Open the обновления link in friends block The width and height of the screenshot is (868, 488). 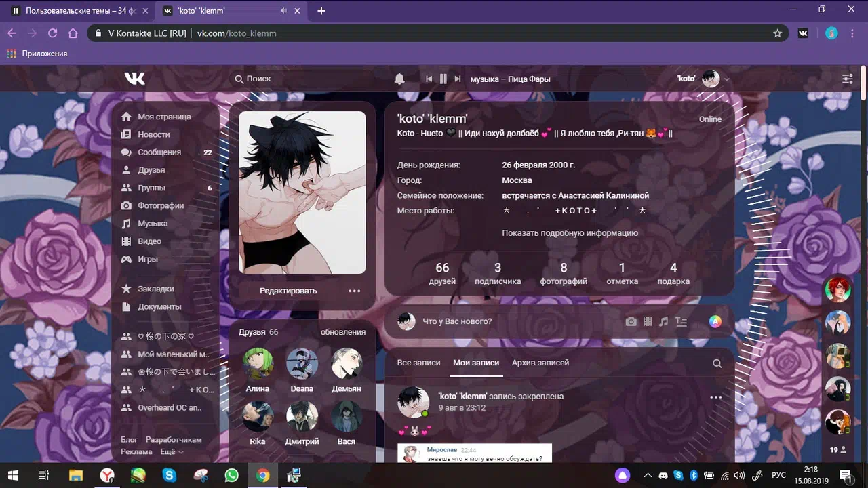(343, 332)
